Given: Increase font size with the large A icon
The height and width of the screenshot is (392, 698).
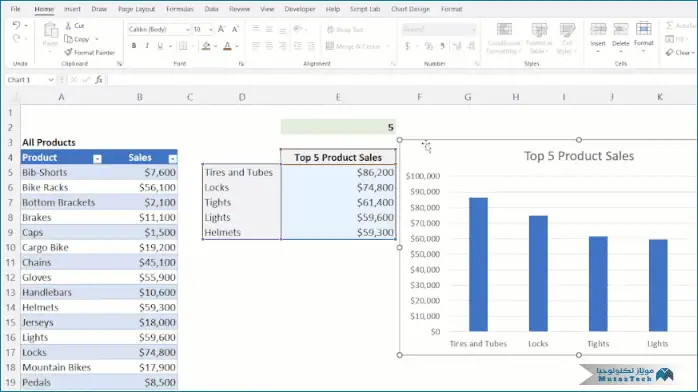Looking at the screenshot, I should click(221, 29).
